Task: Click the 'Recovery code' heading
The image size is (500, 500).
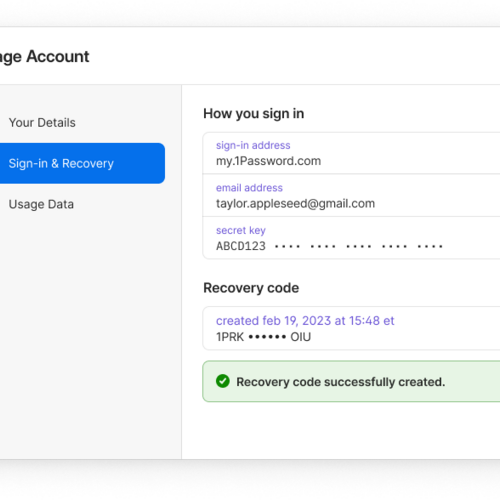Action: coord(251,288)
